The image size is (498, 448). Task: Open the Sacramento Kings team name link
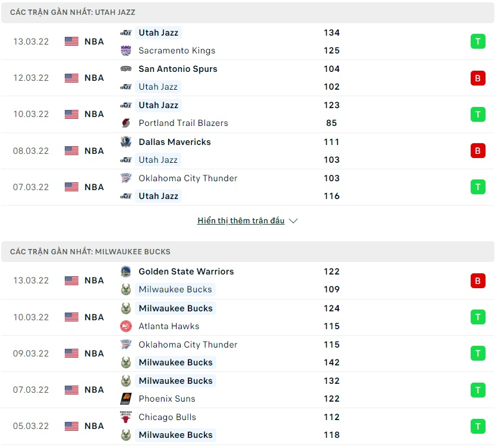pos(176,51)
